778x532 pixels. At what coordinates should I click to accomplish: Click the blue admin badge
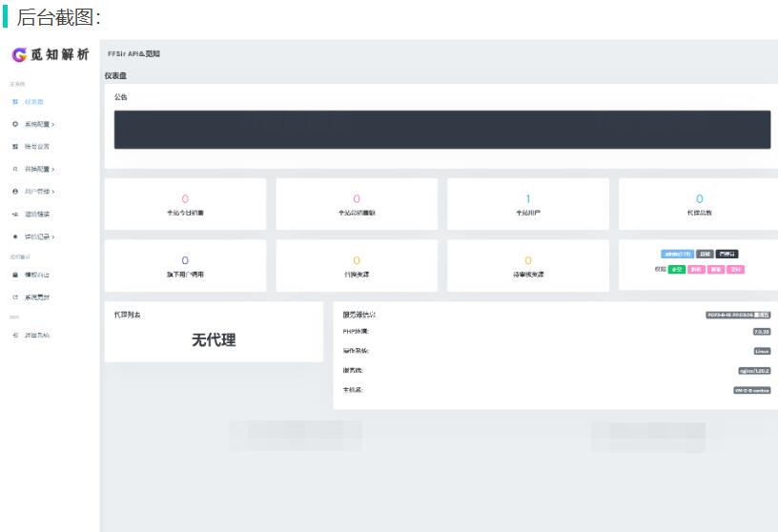click(x=677, y=255)
